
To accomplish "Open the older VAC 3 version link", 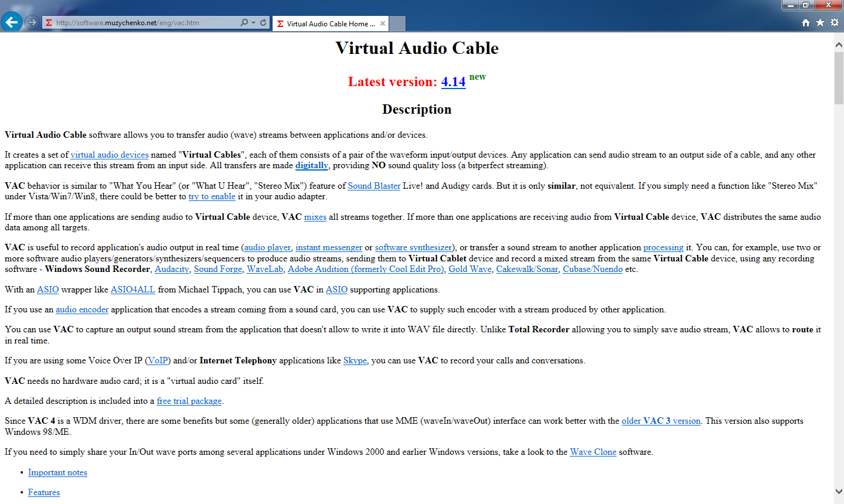I will tap(661, 421).
